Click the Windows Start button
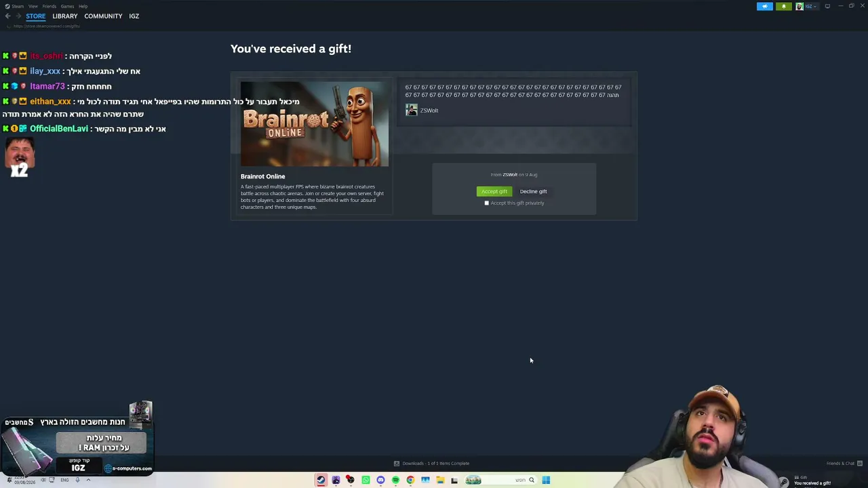 (x=546, y=480)
